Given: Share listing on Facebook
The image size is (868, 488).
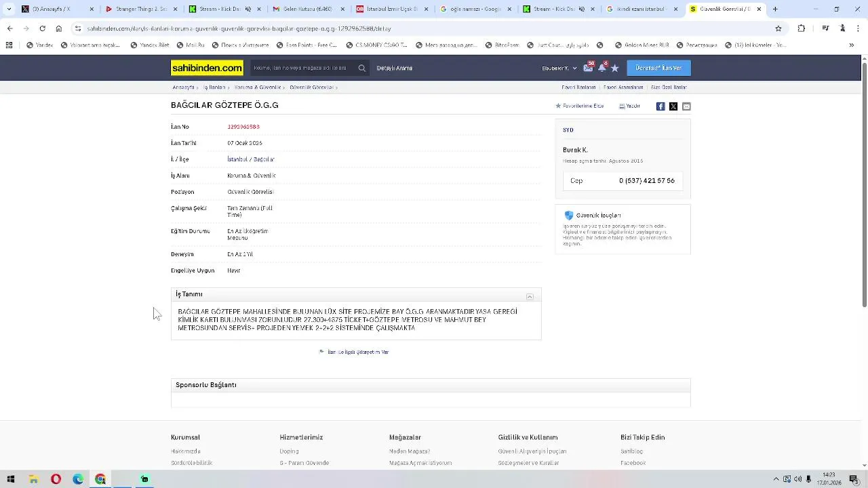Looking at the screenshot, I should 660,106.
